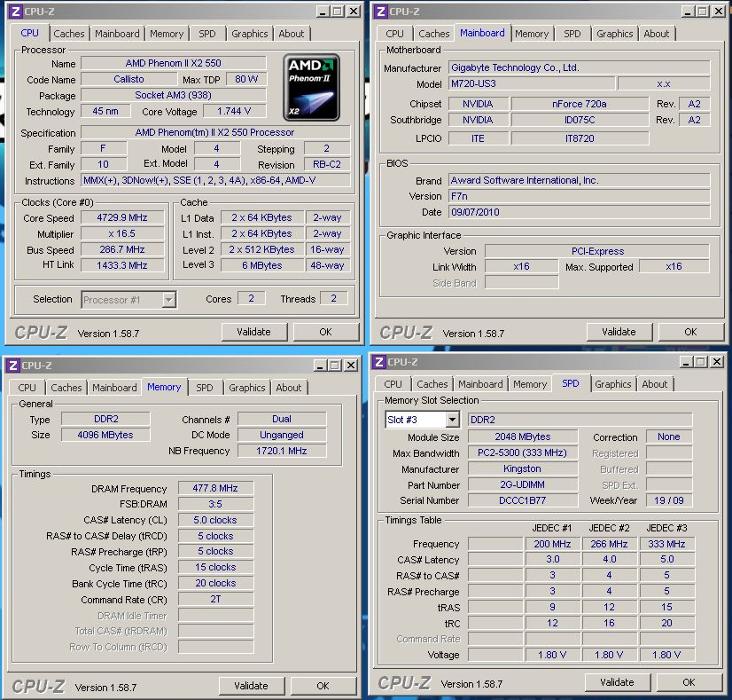This screenshot has height=700, width=732.
Task: Open Memory tab in the CPU window
Action: [x=167, y=34]
